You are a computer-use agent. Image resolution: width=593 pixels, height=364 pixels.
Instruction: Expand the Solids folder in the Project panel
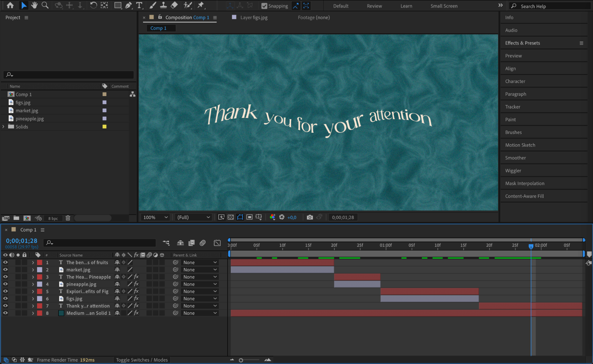[x=4, y=127]
